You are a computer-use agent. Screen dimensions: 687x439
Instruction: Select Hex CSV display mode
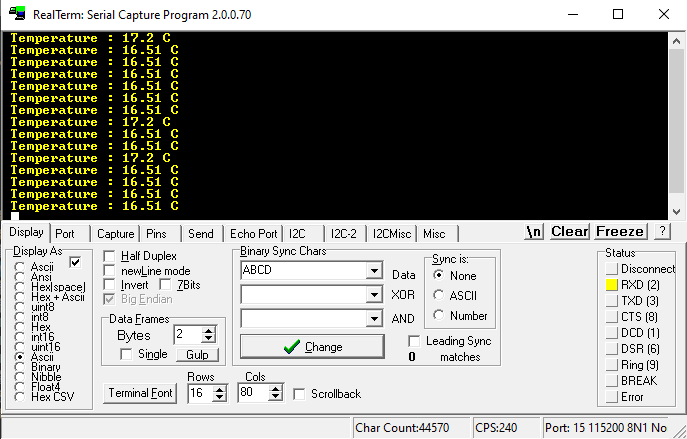click(x=20, y=397)
